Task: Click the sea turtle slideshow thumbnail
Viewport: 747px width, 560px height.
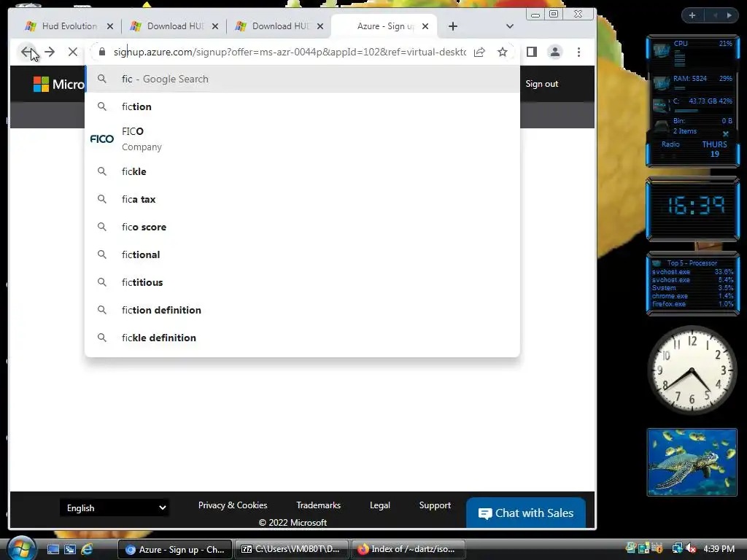Action: click(x=692, y=462)
